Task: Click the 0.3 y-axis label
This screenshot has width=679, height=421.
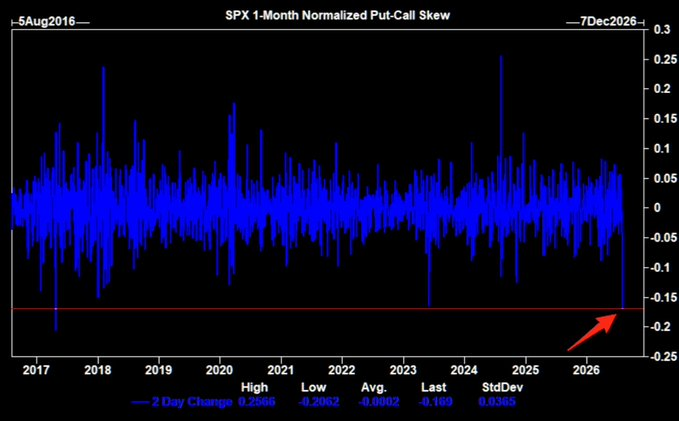Action: pyautogui.click(x=662, y=29)
